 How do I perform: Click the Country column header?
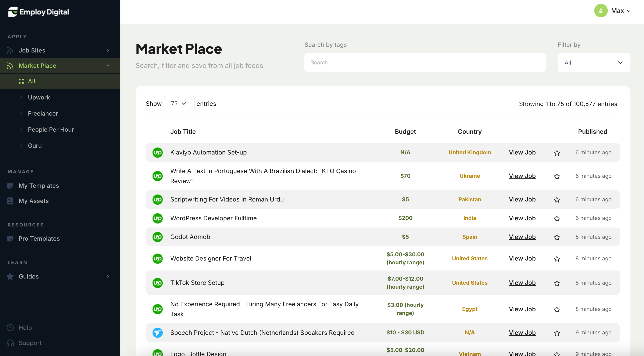pos(469,132)
